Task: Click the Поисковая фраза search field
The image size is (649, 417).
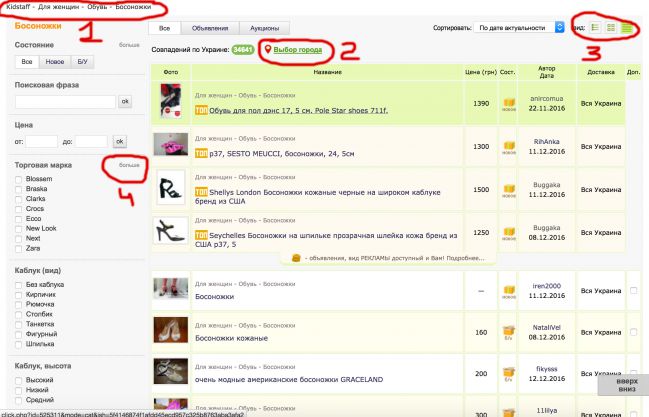Action: 65,101
